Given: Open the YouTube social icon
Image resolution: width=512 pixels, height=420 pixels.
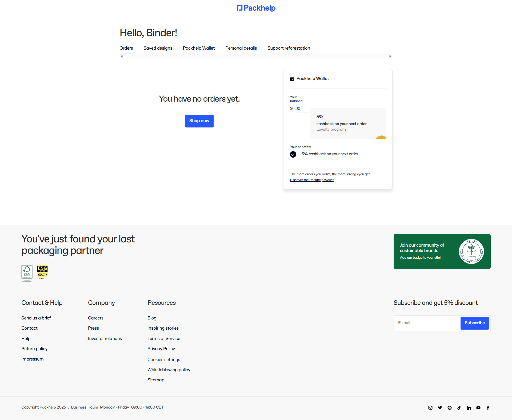Looking at the screenshot, I should (x=478, y=408).
